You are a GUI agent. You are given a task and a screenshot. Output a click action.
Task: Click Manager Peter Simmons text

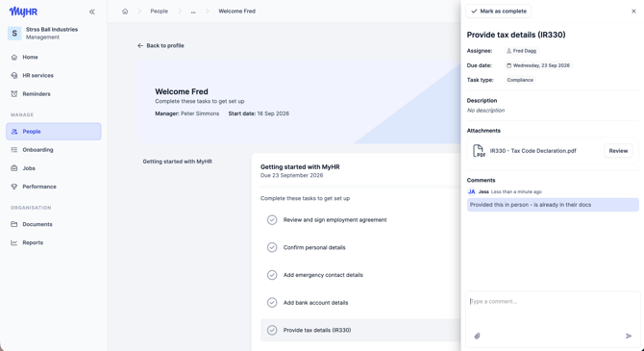pyautogui.click(x=186, y=113)
